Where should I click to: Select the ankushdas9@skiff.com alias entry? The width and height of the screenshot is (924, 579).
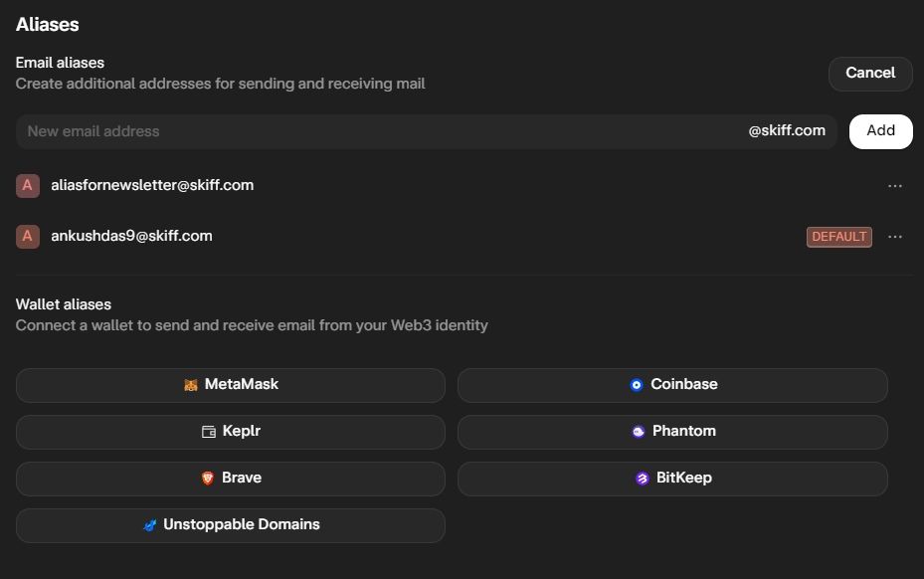(130, 236)
